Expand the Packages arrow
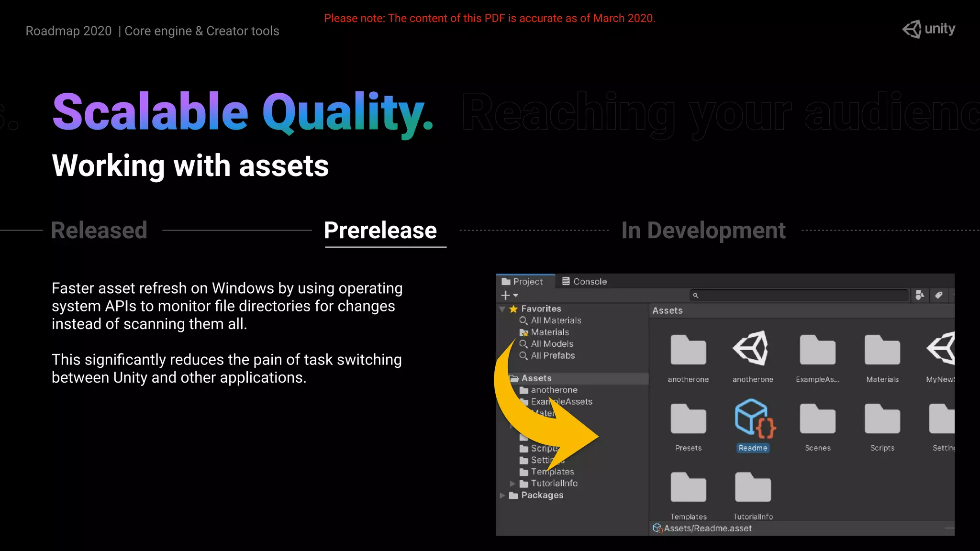Screen dimensions: 980x551 pyautogui.click(x=502, y=496)
